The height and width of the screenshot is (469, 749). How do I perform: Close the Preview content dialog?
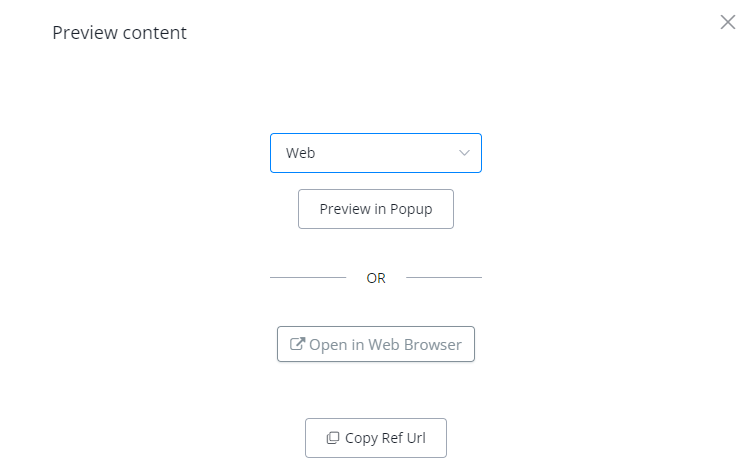728,22
